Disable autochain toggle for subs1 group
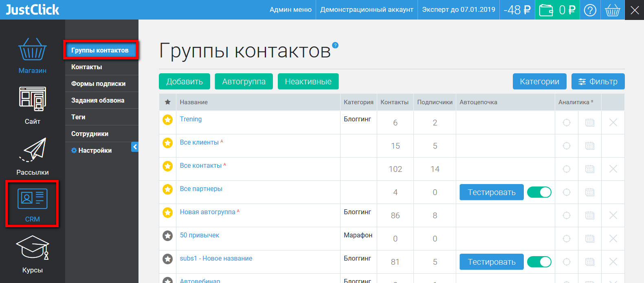Screen dimensions: 644x283 click(539, 262)
